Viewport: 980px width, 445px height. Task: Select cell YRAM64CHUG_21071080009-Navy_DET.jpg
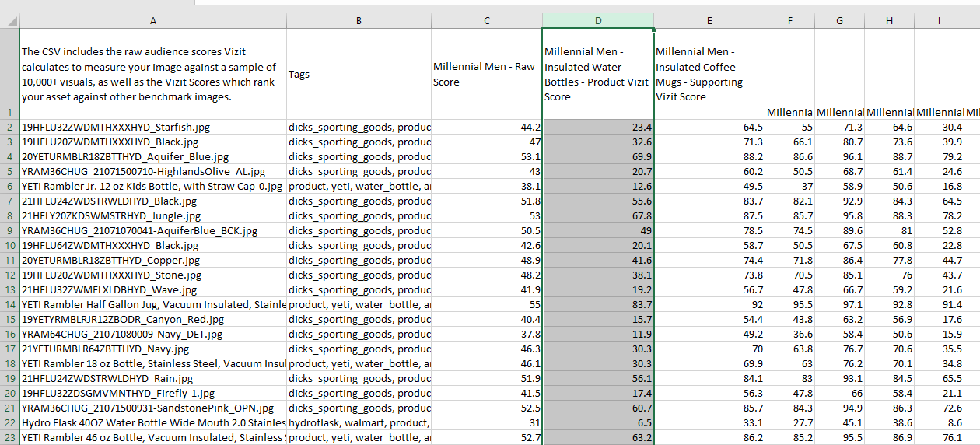[x=152, y=334]
